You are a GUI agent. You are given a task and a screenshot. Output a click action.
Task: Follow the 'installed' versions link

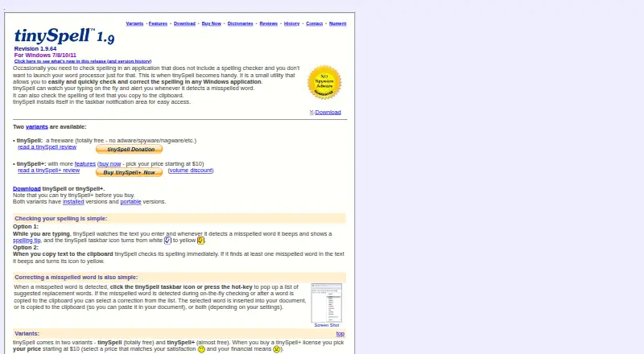pyautogui.click(x=73, y=202)
